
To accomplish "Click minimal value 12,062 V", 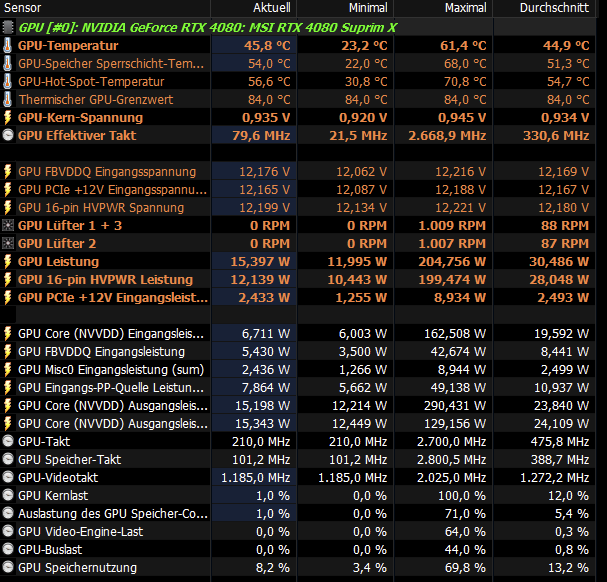I will pos(362,172).
